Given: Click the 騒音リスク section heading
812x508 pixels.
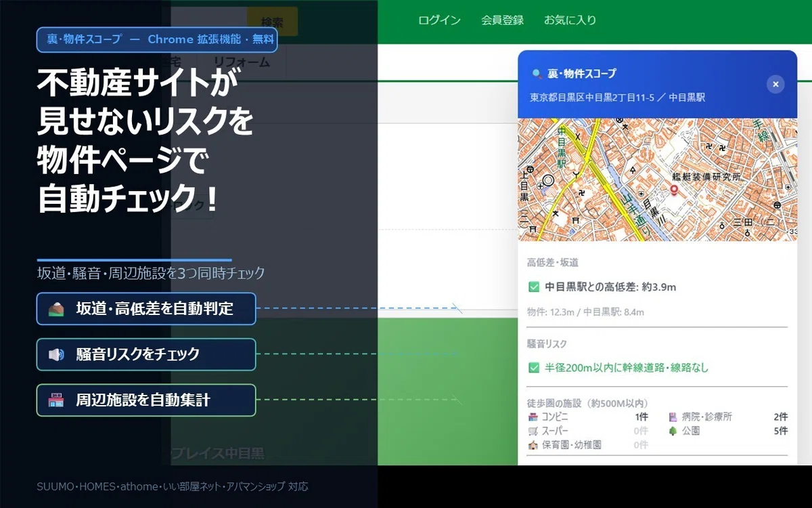Looking at the screenshot, I should tap(547, 344).
